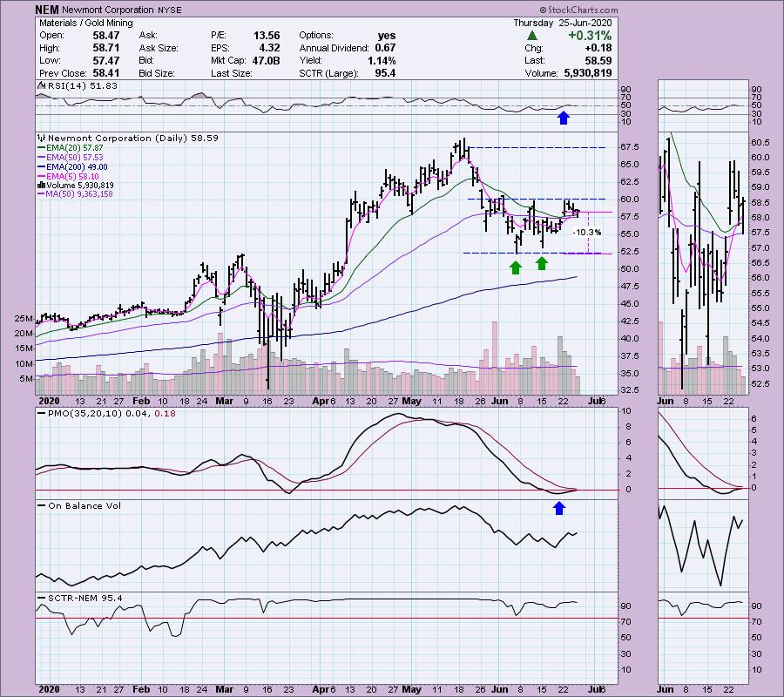Select the Open value 58.47

click(106, 36)
